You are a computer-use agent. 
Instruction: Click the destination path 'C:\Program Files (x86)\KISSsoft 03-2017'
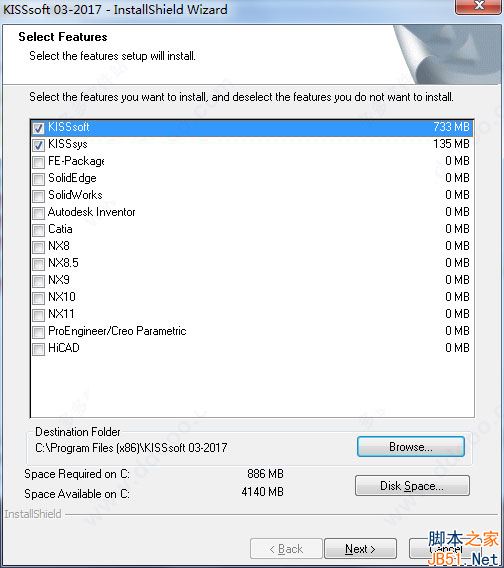click(131, 448)
